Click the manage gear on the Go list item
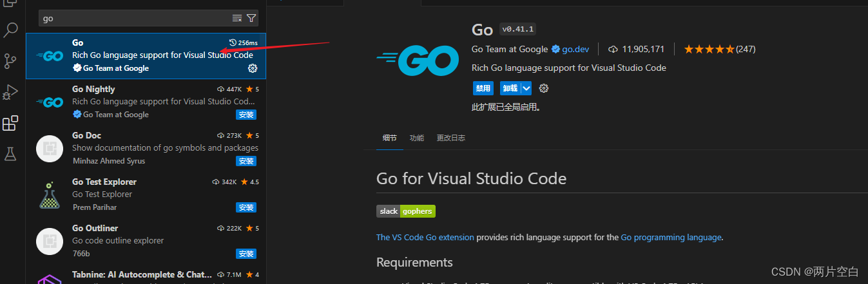 (x=253, y=68)
